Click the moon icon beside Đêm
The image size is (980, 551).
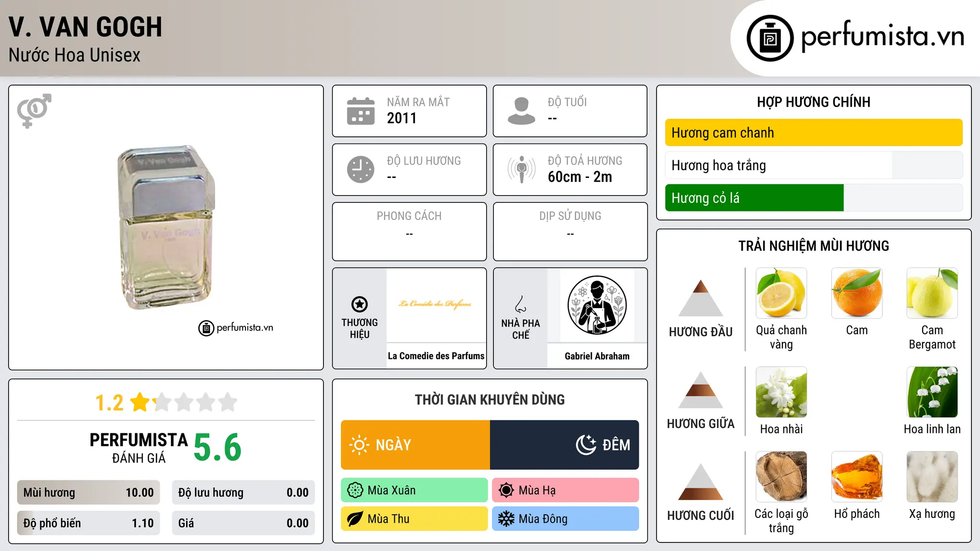tap(586, 445)
